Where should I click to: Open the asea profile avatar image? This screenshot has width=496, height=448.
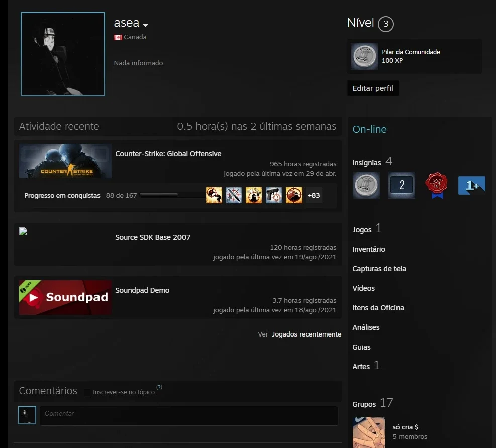(x=63, y=54)
